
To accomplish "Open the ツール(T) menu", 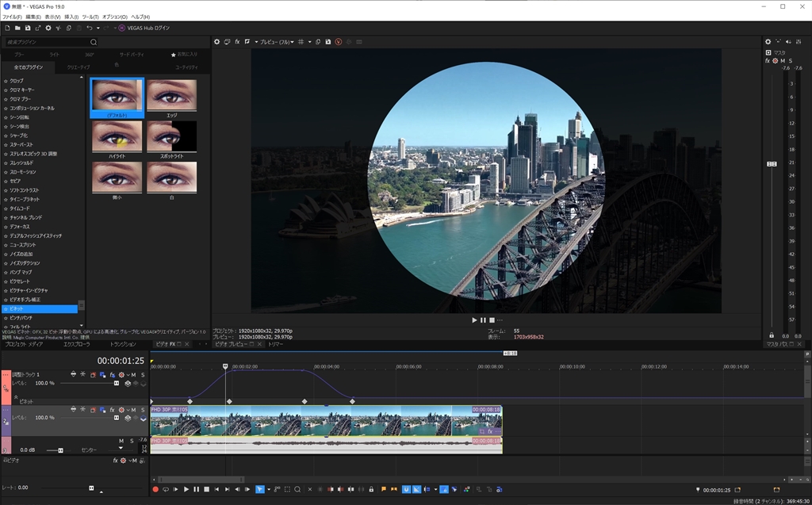I will [90, 17].
